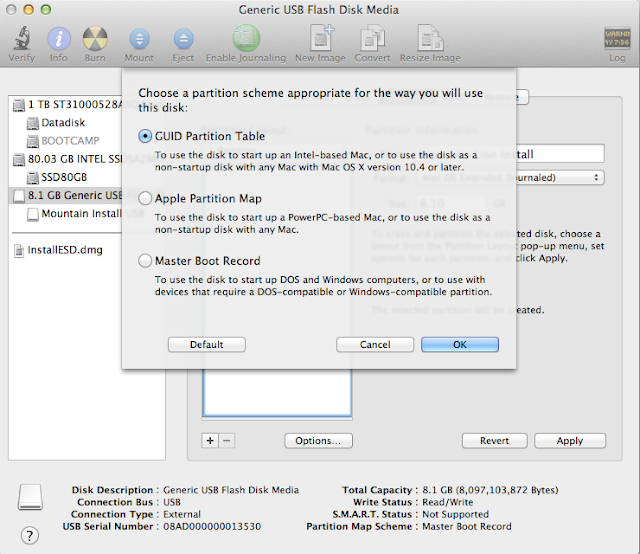Image resolution: width=640 pixels, height=554 pixels.
Task: Click the Enable Journaling icon
Action: pos(246,38)
